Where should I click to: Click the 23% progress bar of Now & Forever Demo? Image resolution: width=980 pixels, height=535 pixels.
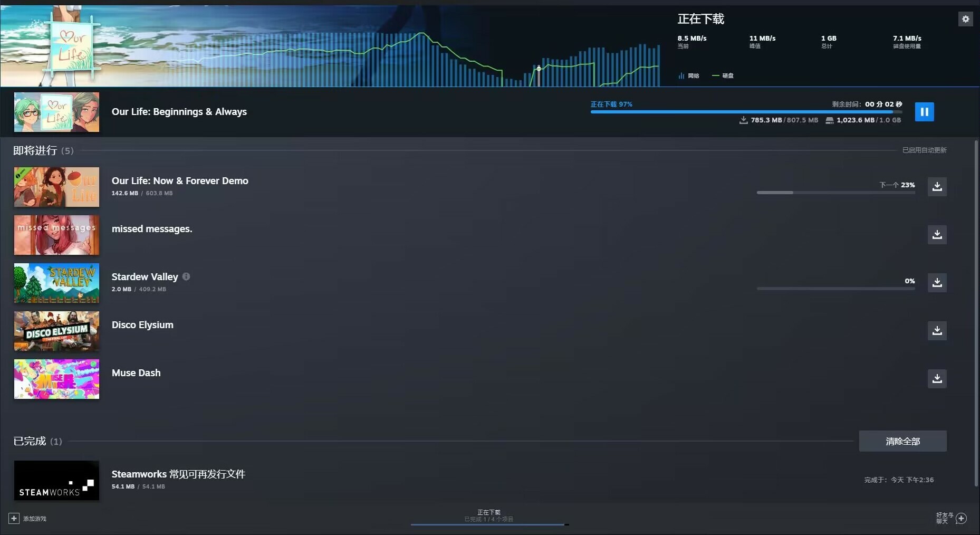tap(836, 193)
